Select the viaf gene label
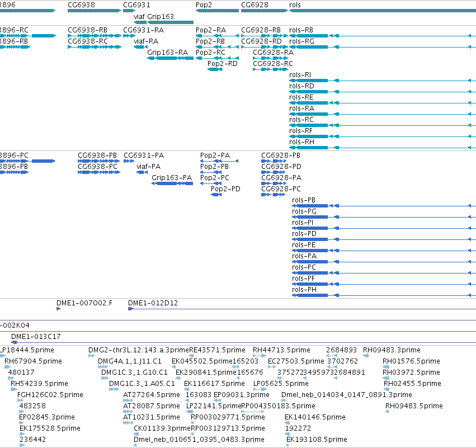This screenshot has height=448, width=476. pos(139,16)
